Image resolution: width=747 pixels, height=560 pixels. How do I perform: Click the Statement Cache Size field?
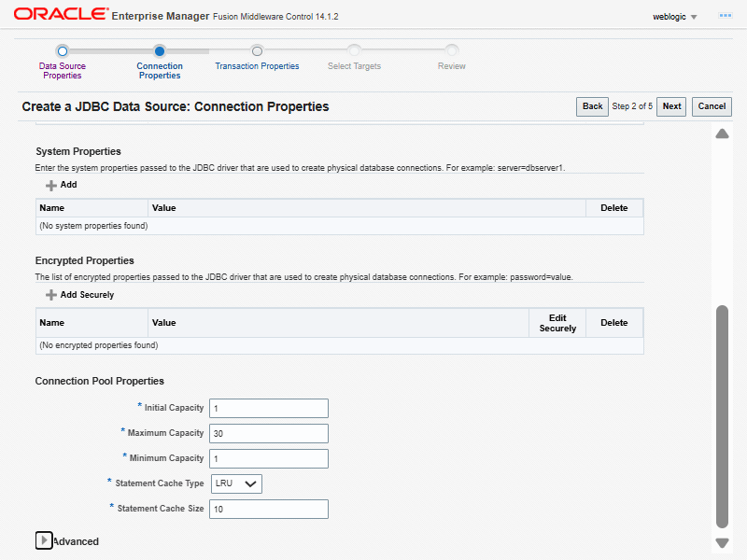tap(269, 509)
